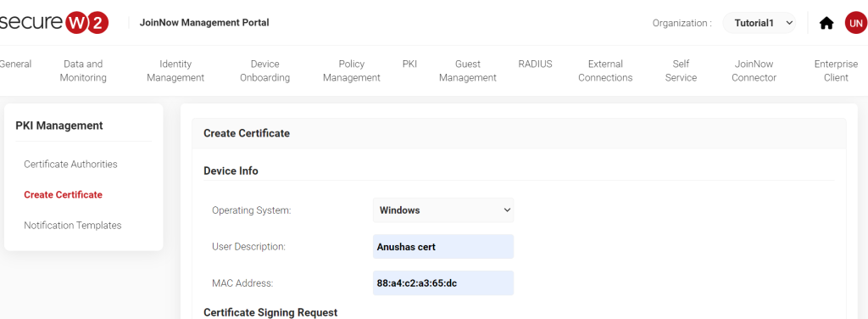The width and height of the screenshot is (868, 319).
Task: Open the JoinNow Connector menu
Action: [x=754, y=71]
